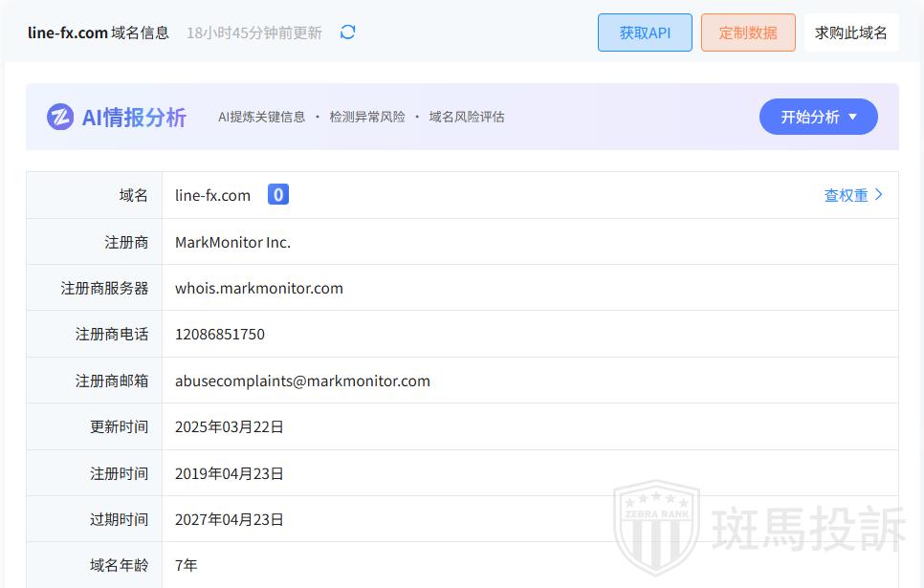Click the refresh icon beside update time
Viewport: 924px width, 588px height.
pyautogui.click(x=347, y=33)
